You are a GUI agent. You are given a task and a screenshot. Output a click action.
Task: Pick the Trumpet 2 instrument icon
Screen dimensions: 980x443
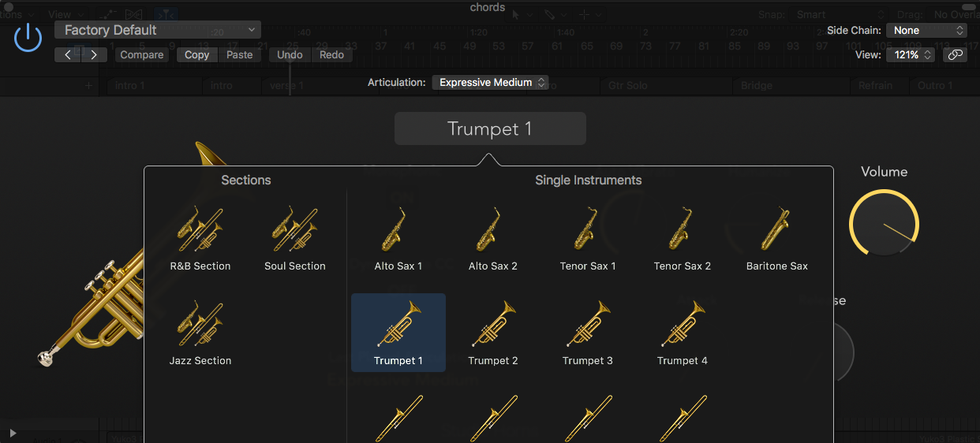click(493, 332)
